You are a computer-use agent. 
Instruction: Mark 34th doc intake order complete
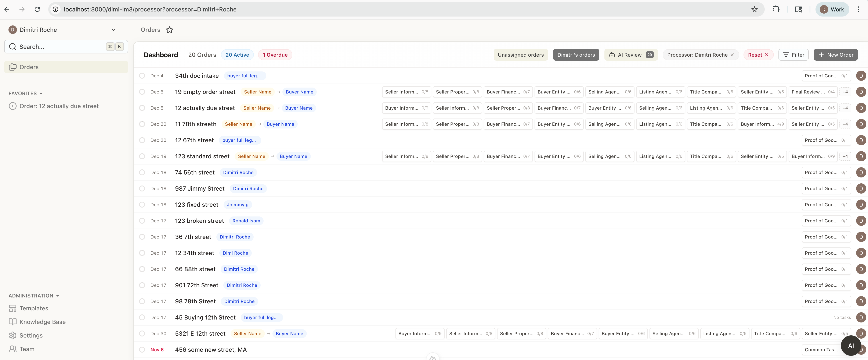(142, 76)
